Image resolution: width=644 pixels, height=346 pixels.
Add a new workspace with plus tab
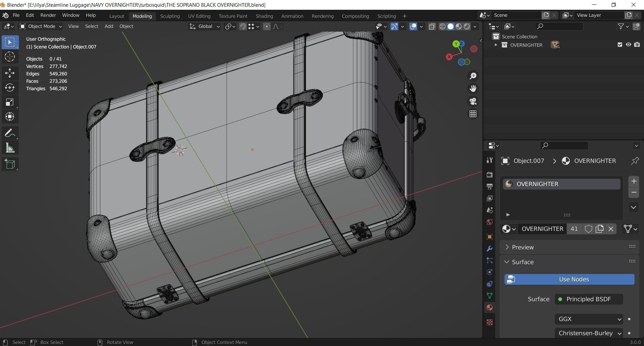405,16
